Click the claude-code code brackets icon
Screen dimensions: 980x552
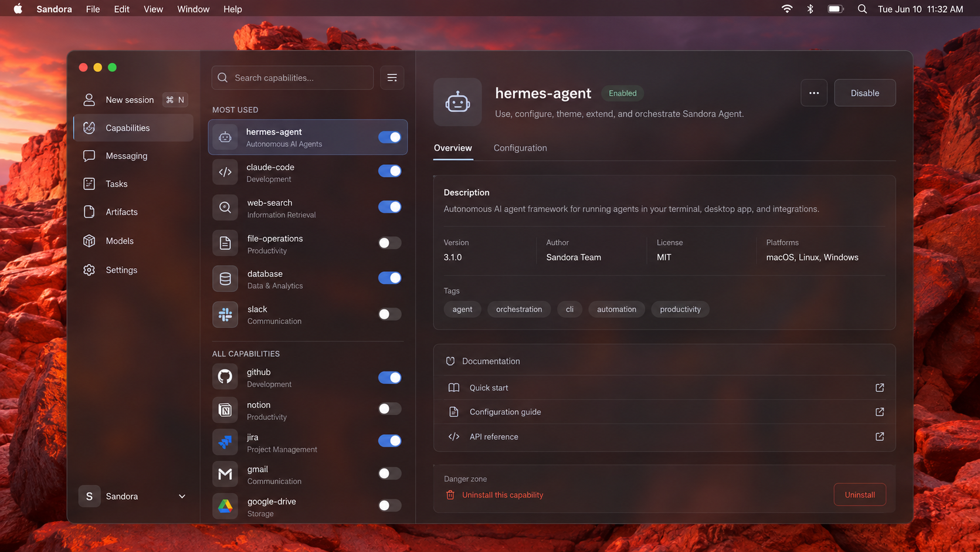(x=225, y=172)
